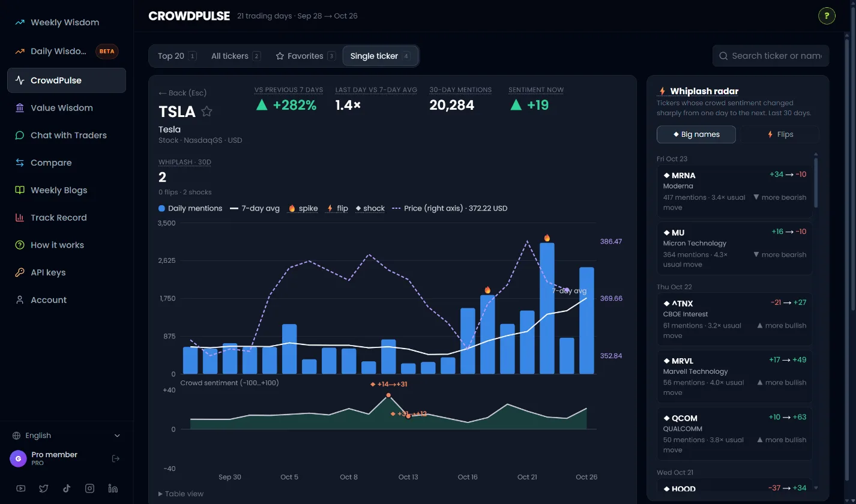Open the Instagram social link
Viewport: 856px width, 504px height.
pyautogui.click(x=89, y=488)
